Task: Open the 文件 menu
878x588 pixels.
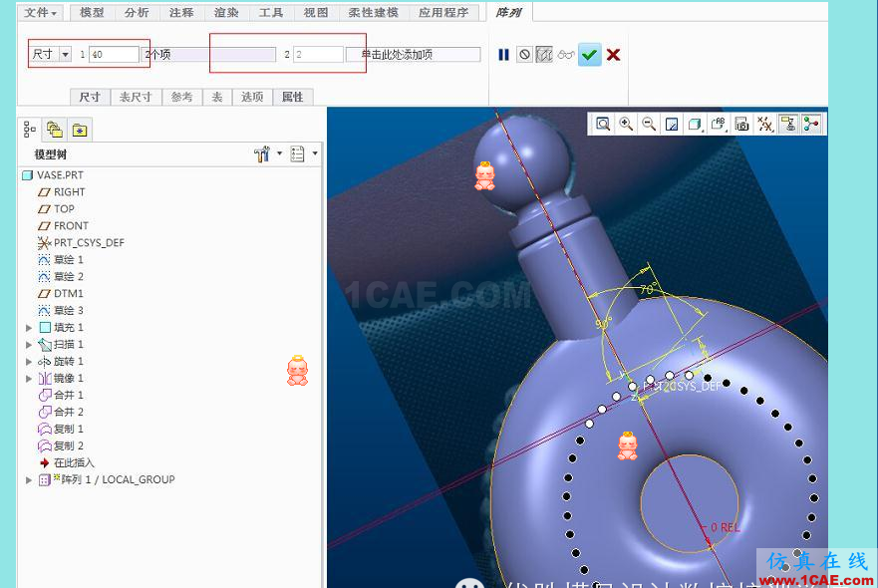Action: click(40, 12)
